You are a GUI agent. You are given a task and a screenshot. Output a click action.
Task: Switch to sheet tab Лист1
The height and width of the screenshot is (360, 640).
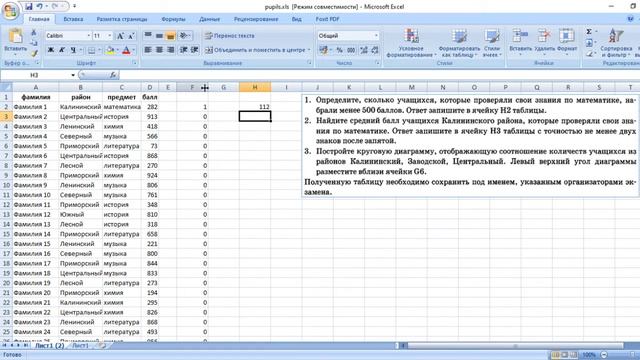click(x=80, y=346)
